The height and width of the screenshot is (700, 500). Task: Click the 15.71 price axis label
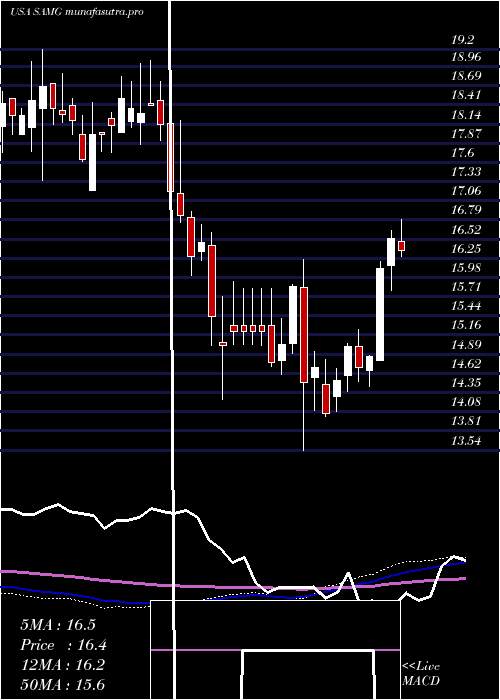click(467, 287)
